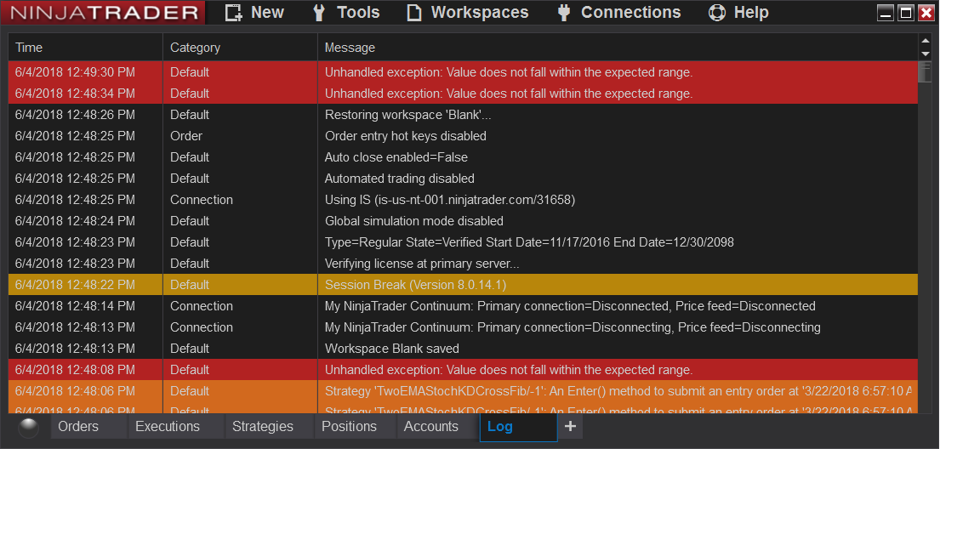Select the 12:48:34 PM unhandled exception message
This screenshot has width=980, height=551.
[508, 94]
